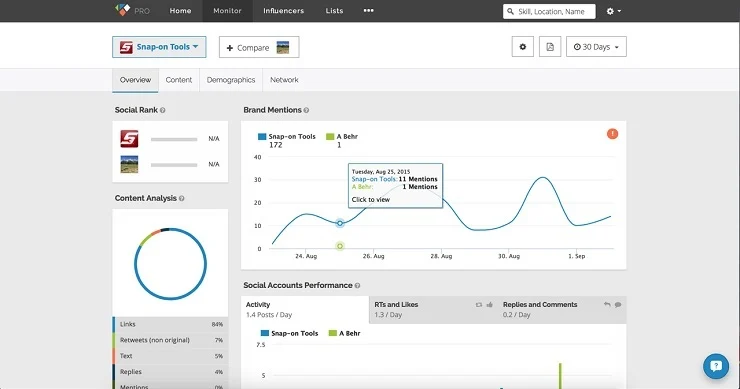The image size is (740, 389).
Task: Switch to the Overview tab
Action: [135, 80]
